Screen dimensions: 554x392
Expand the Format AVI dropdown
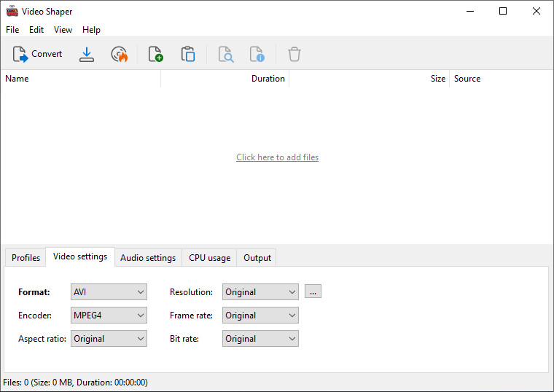[109, 292]
